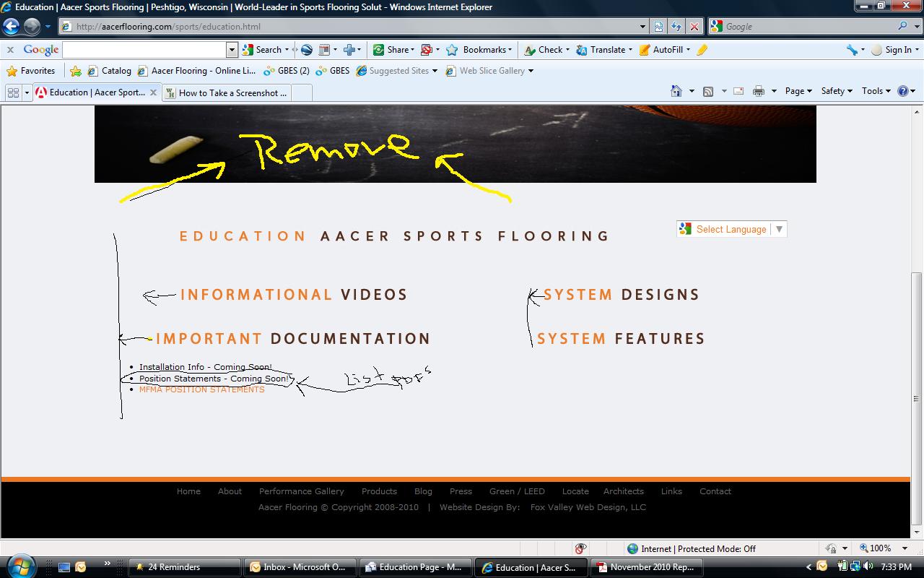Open the Suggested Sites favorite

click(396, 71)
